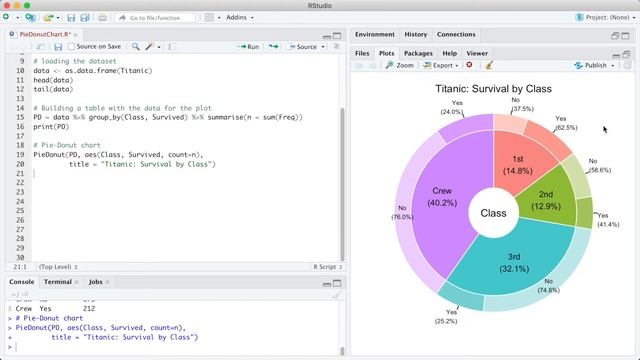640x360 pixels.
Task: Select the Console tab
Action: click(x=22, y=282)
